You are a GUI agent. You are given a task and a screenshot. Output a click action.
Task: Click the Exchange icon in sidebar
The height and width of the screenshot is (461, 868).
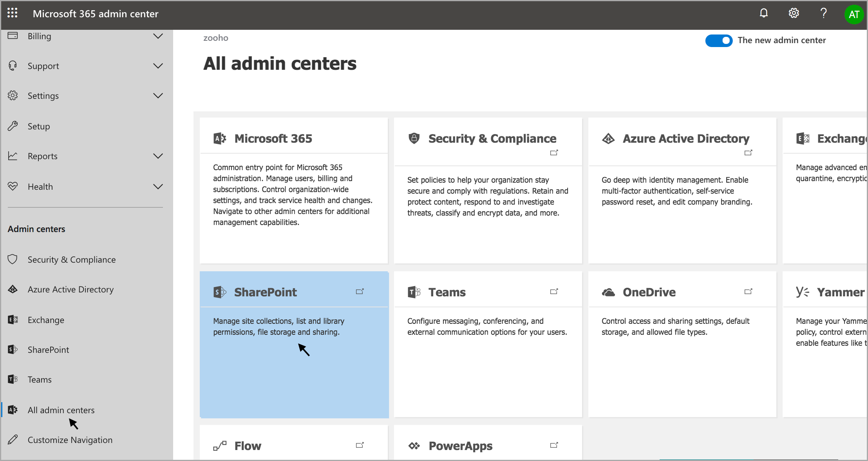pos(13,319)
